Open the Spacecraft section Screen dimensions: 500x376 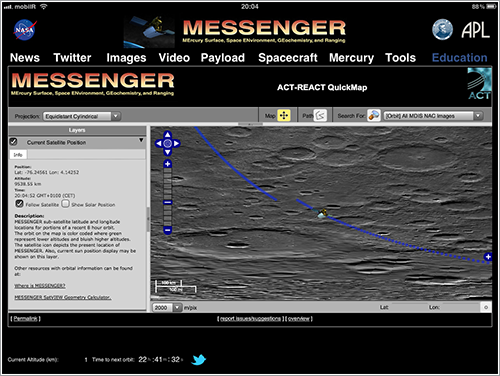(288, 58)
